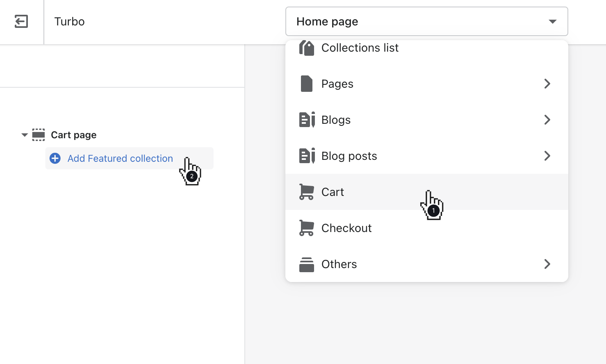Click the Blog posts icon

pos(307,156)
